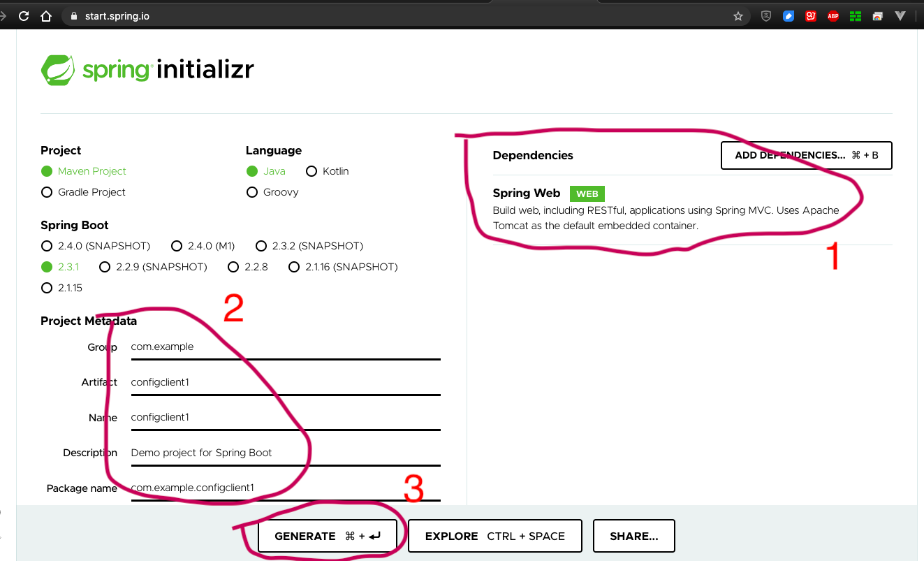Open the blue tag extension icon
This screenshot has width=924, height=561.
pos(789,16)
